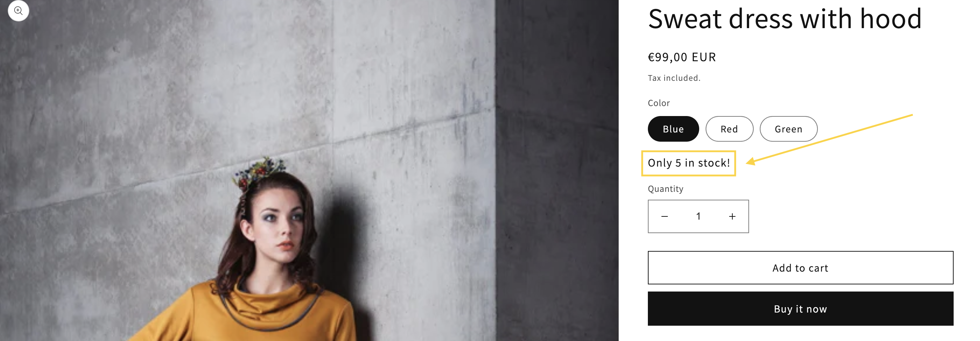Click the yellow arrow pointing at stock notice
Screen dimensions: 980x341
(829, 139)
